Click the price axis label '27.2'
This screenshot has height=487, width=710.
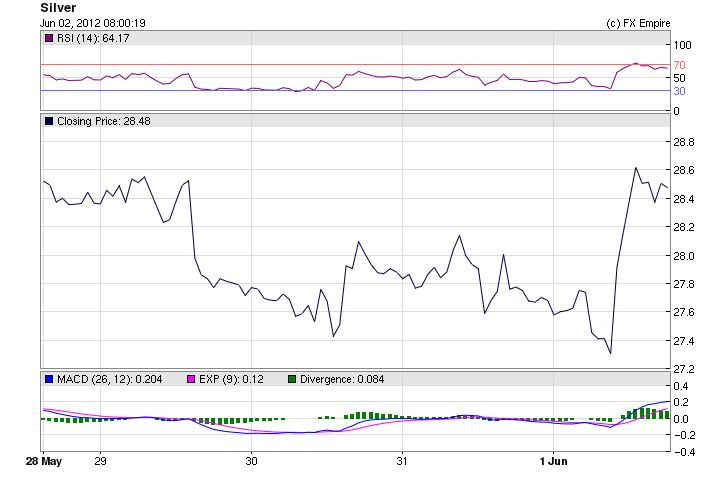coord(684,370)
